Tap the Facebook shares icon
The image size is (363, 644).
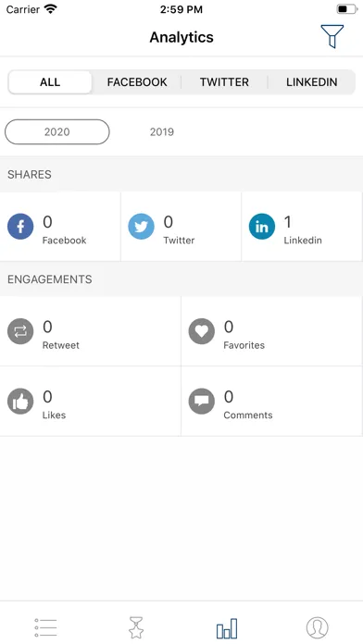coord(20,227)
